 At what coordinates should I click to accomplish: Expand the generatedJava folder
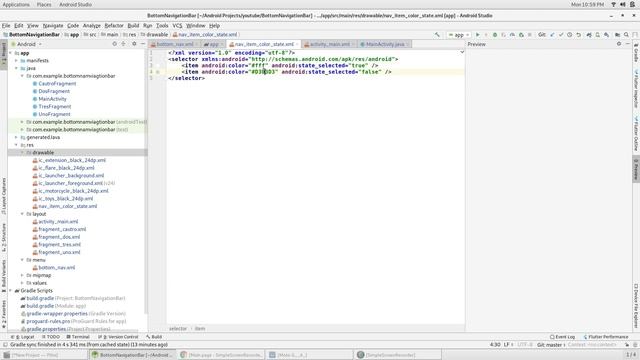coord(16,138)
